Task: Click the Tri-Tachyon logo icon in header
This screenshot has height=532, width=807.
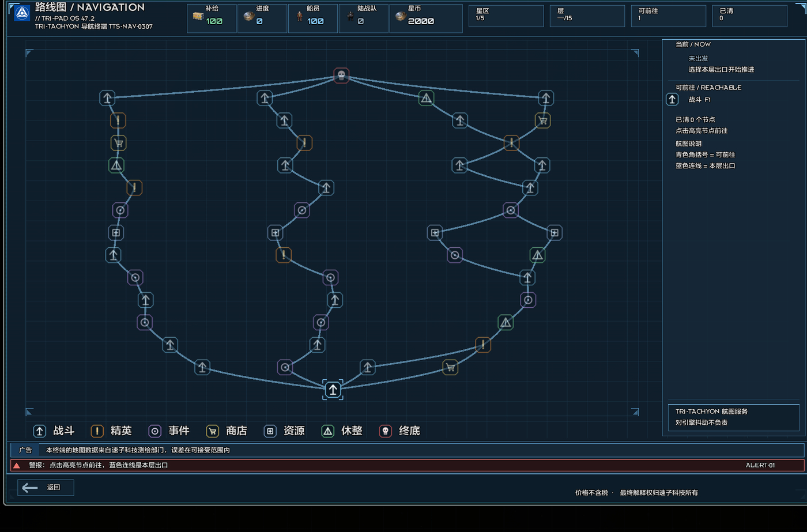Action: [22, 13]
